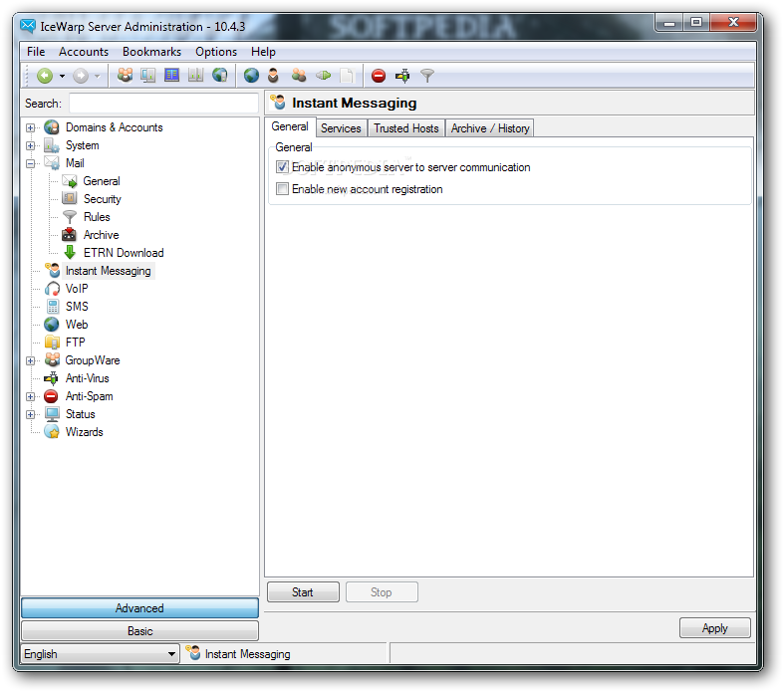The image size is (784, 692).
Task: Click the globe with server toolbar icon
Action: pos(219,76)
